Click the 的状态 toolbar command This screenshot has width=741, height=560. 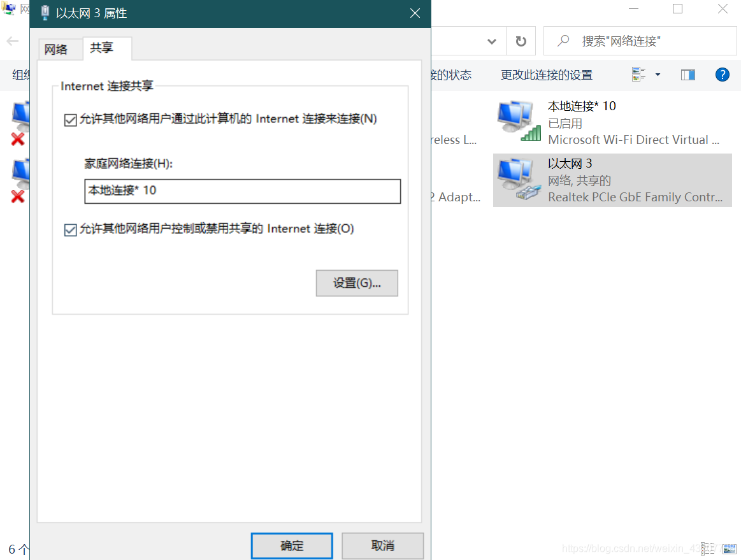coord(451,75)
